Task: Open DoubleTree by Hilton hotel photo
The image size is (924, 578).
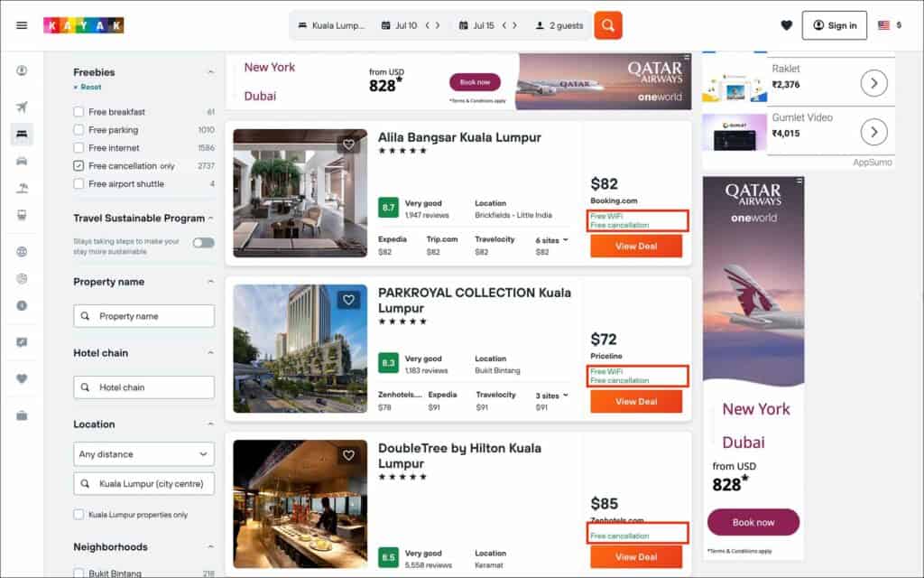Action: [x=300, y=504]
